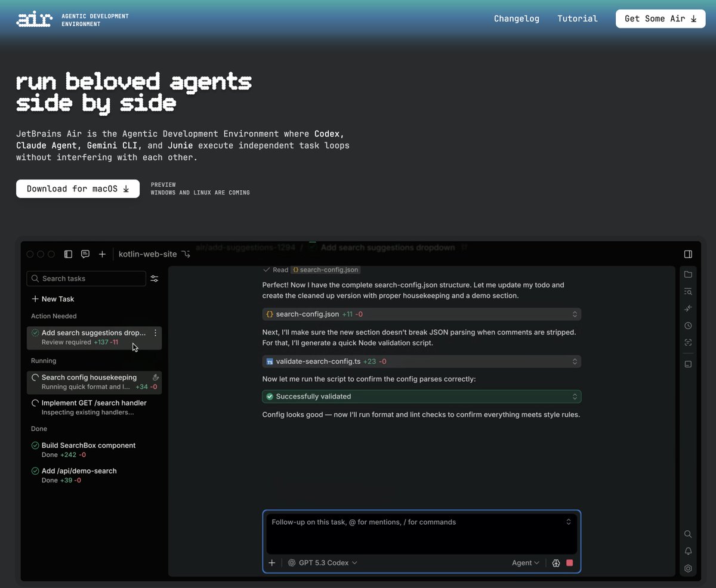Expand the validate-search-config.ts change block
716x588 pixels.
point(421,361)
